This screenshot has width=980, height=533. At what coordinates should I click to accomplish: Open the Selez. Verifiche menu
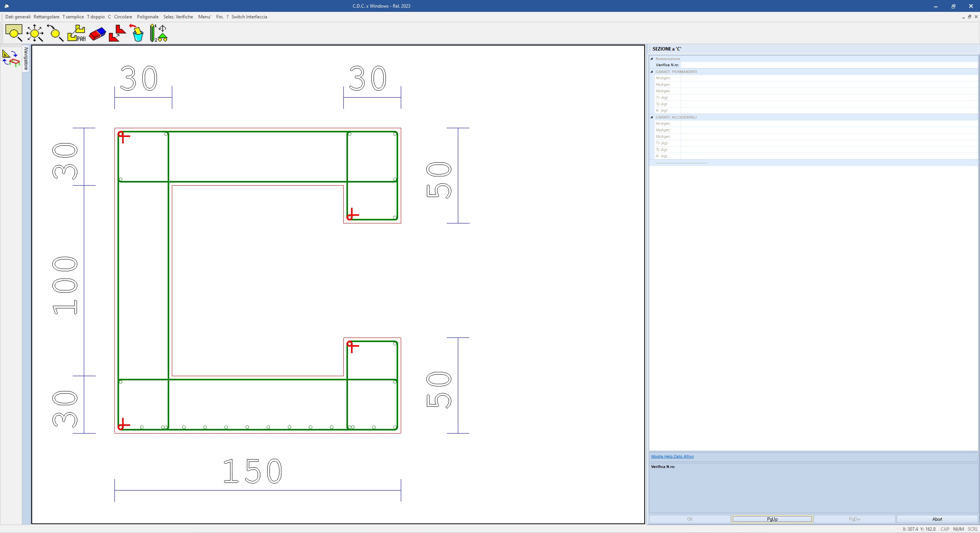(178, 17)
